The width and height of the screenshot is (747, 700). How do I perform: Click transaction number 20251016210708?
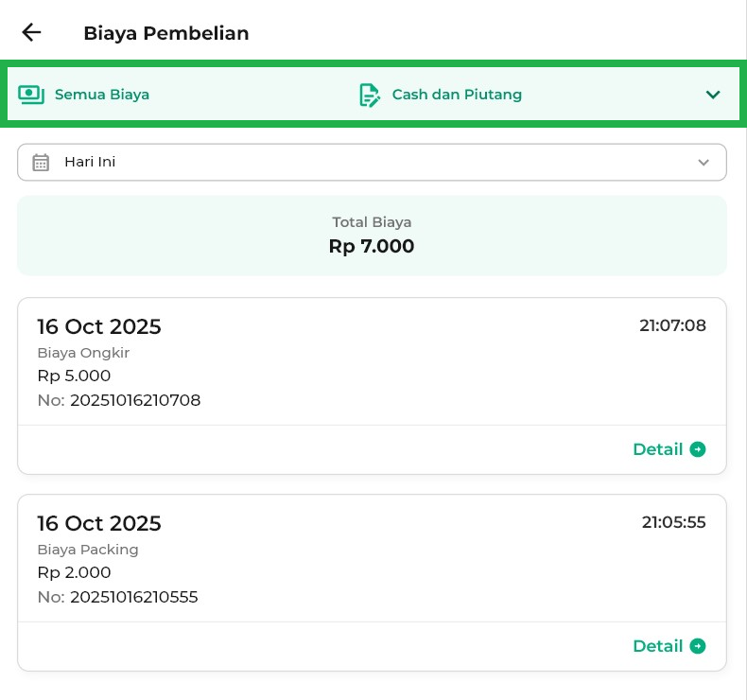tap(134, 400)
